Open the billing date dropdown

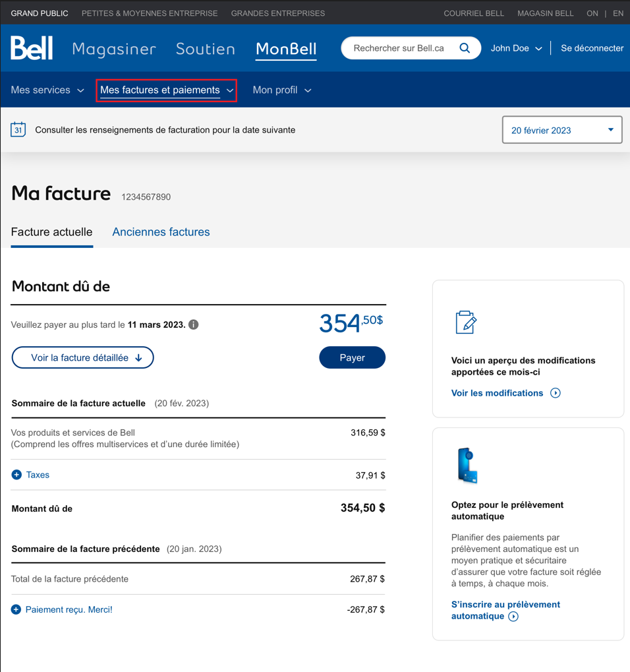pos(561,130)
